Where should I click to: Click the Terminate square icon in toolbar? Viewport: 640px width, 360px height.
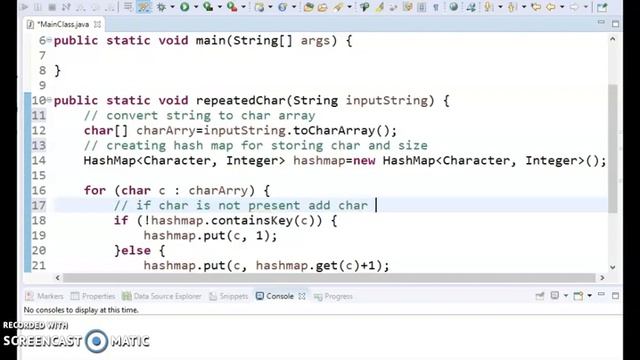pyautogui.click(x=52, y=7)
